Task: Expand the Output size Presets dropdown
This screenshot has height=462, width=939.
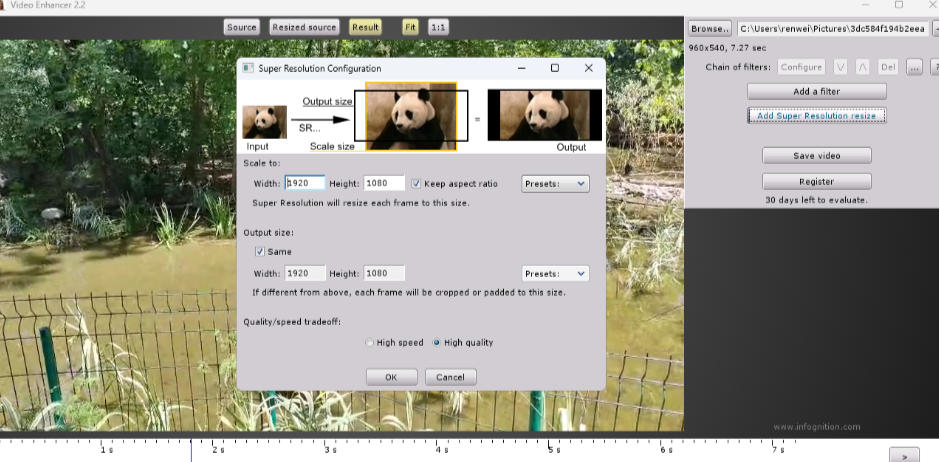Action: coord(555,274)
